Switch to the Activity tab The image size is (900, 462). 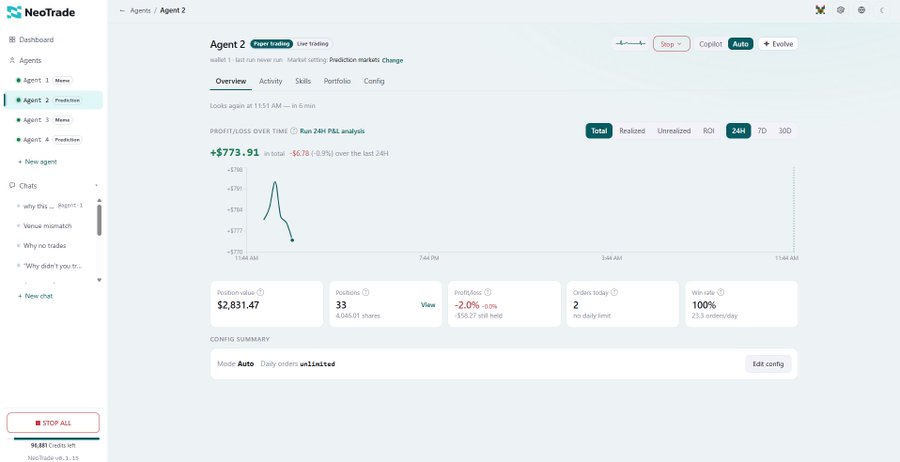point(270,81)
